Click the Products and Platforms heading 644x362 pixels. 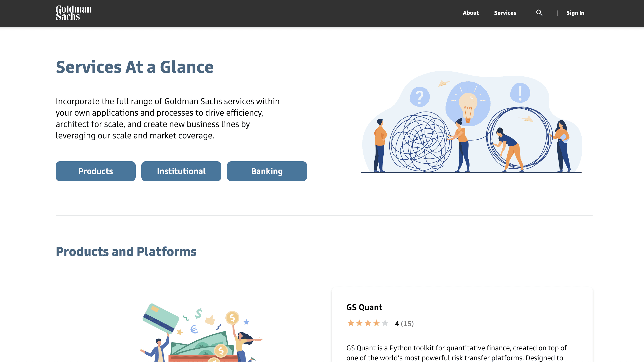coord(126,251)
